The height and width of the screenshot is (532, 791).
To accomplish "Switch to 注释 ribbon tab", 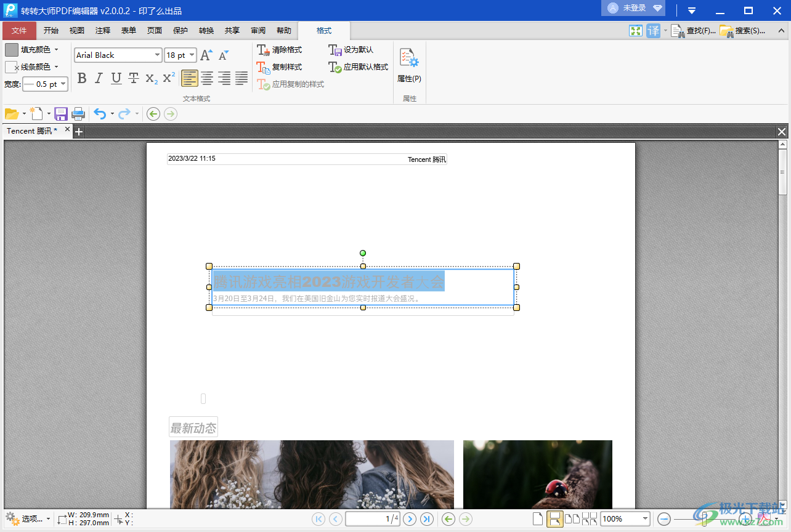I will coord(103,31).
